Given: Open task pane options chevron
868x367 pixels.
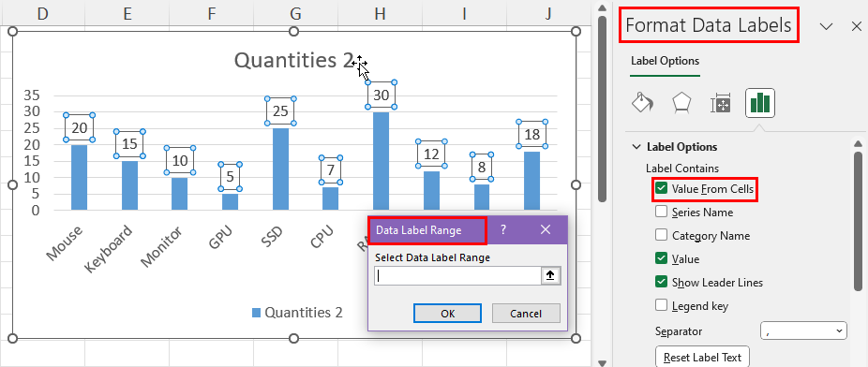Looking at the screenshot, I should pos(826,26).
